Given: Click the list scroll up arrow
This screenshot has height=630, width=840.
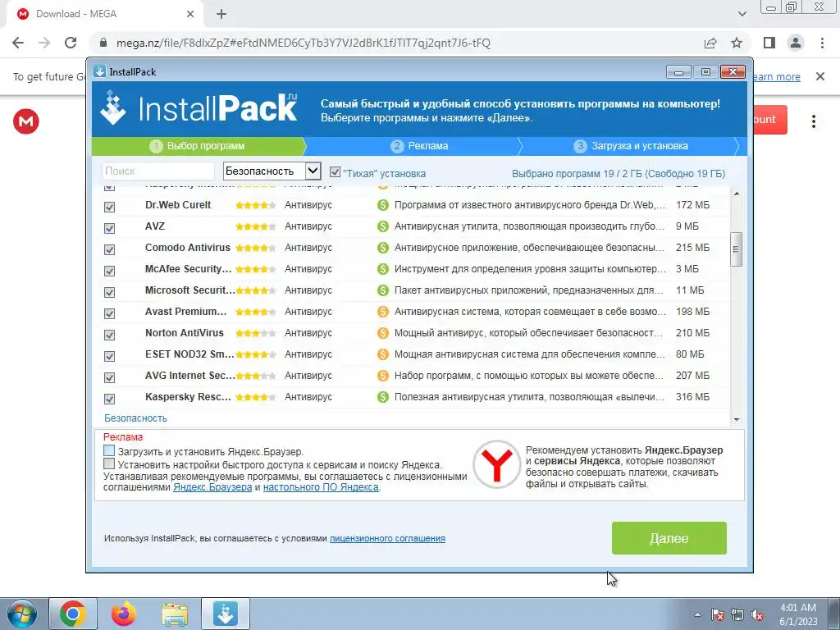Looking at the screenshot, I should (736, 194).
